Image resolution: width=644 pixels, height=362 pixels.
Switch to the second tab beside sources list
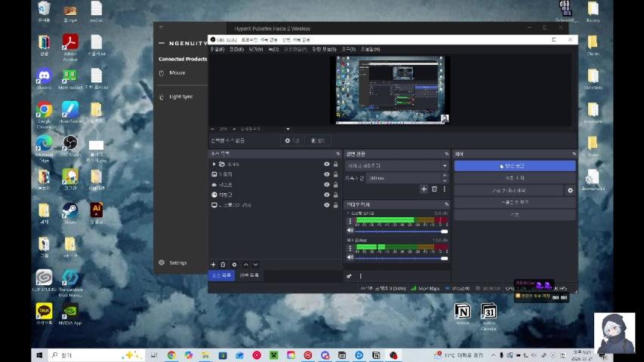[x=249, y=275]
